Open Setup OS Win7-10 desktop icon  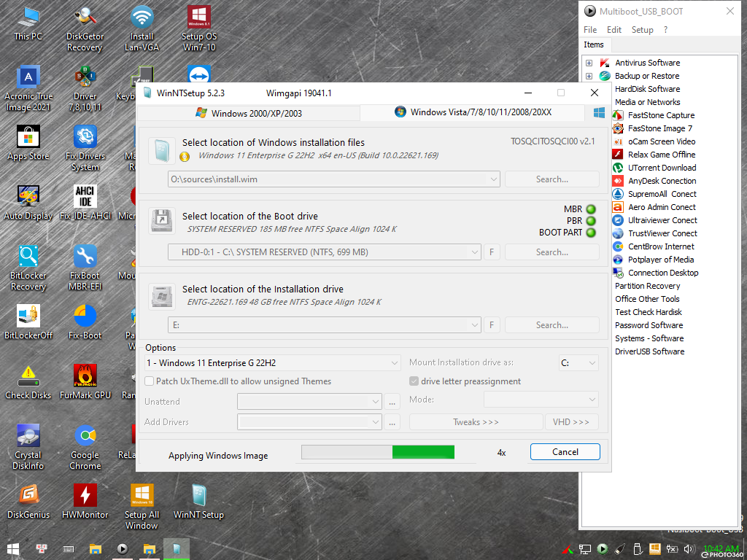(x=198, y=28)
